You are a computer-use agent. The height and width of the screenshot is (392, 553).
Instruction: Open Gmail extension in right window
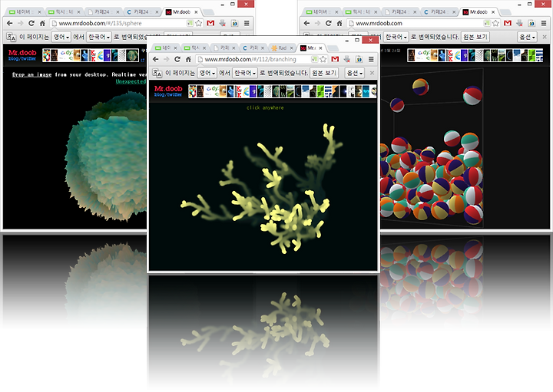[508, 23]
